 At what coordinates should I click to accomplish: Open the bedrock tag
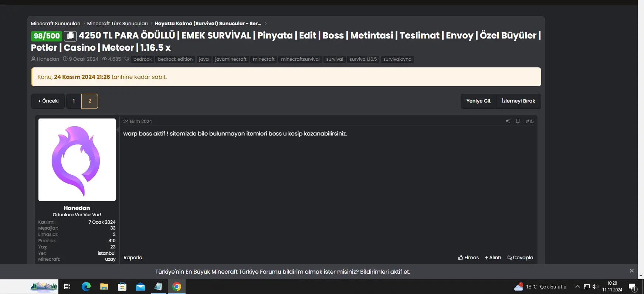pos(142,59)
